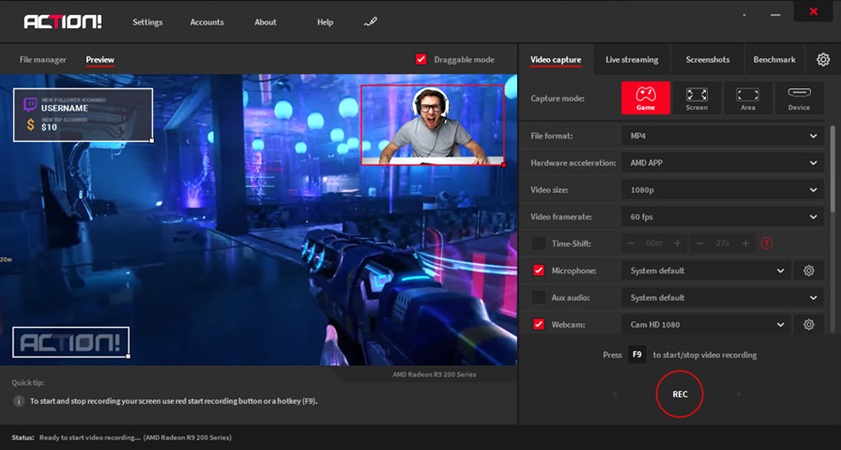
Task: Switch to the Live streaming tab
Action: click(632, 60)
